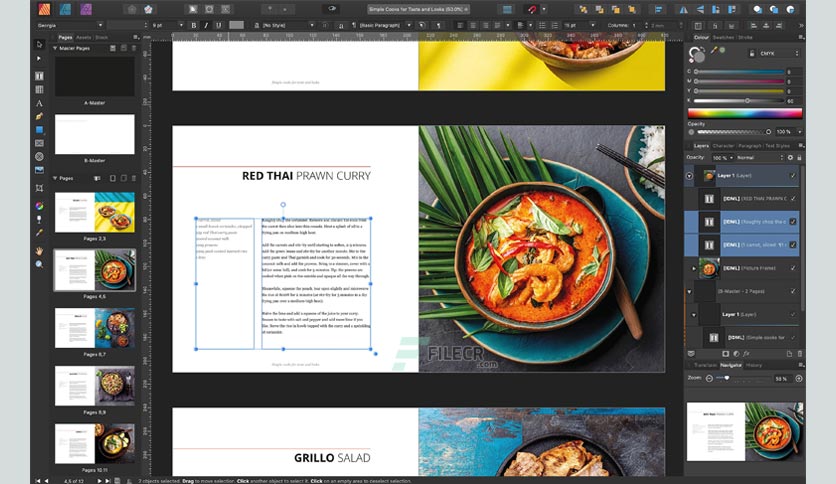Click the zoom in plus button
The width and height of the screenshot is (836, 484).
click(x=799, y=378)
